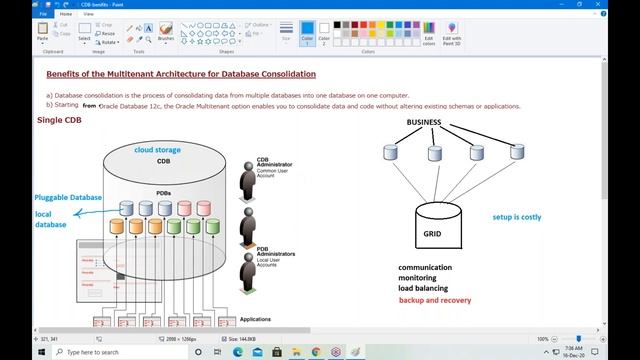Screen dimensions: 640x360
Task: Choose the Oval shape
Action: pyautogui.click(x=200, y=25)
